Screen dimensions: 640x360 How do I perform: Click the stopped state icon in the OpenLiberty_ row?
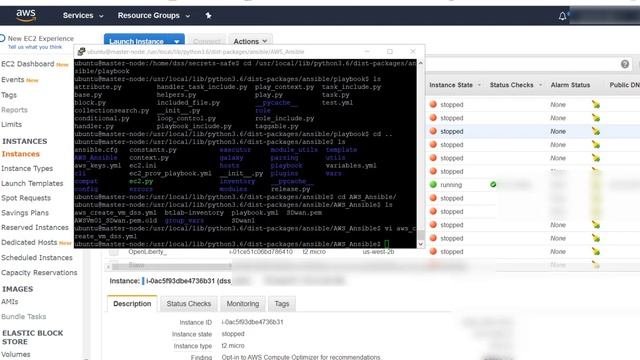[433, 251]
